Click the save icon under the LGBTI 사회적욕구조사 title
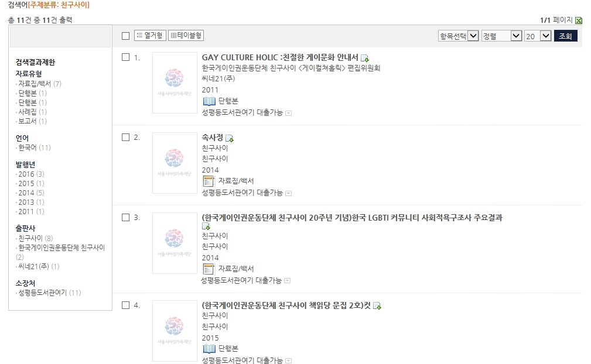Image resolution: width=591 pixels, height=364 pixels. (206, 226)
